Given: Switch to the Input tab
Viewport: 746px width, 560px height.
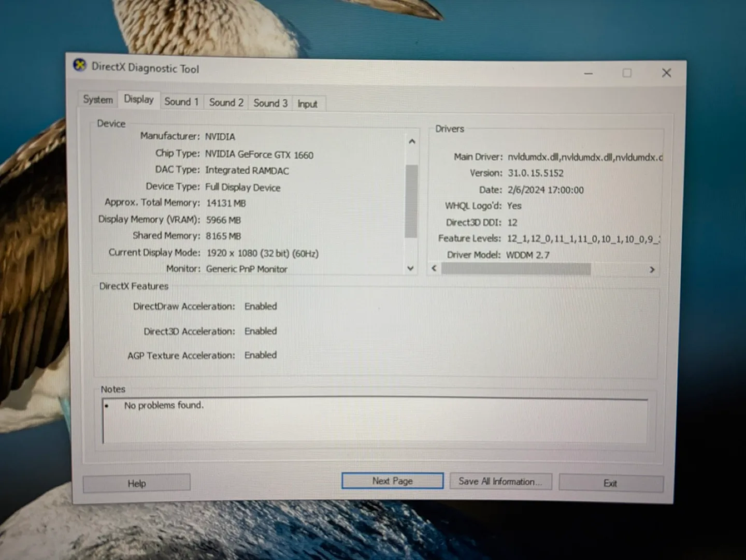Looking at the screenshot, I should pos(308,104).
